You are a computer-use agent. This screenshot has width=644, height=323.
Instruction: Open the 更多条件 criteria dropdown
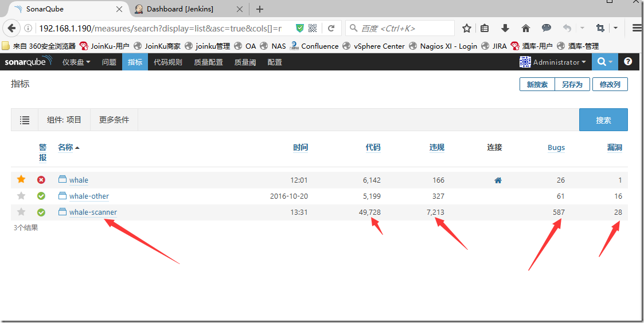coord(114,120)
